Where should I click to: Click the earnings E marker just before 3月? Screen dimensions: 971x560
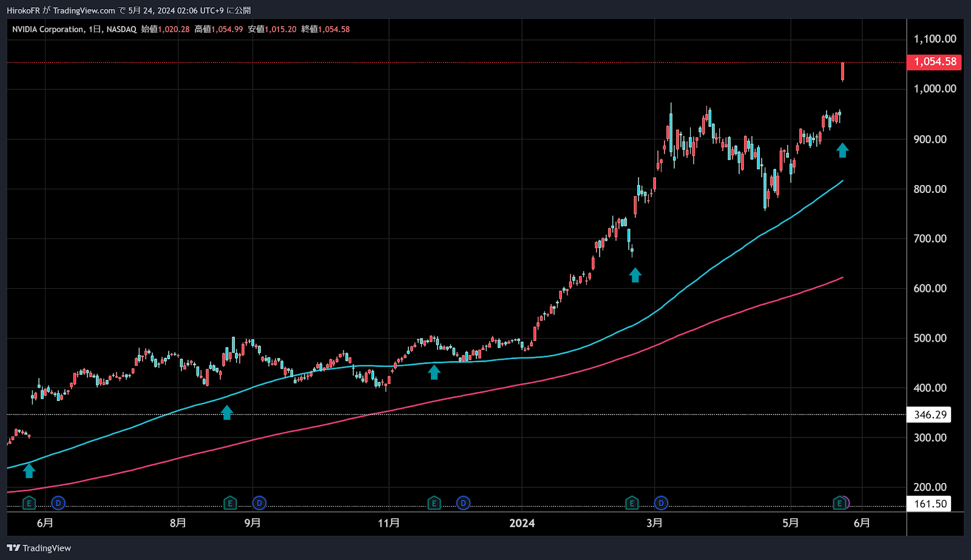point(632,503)
